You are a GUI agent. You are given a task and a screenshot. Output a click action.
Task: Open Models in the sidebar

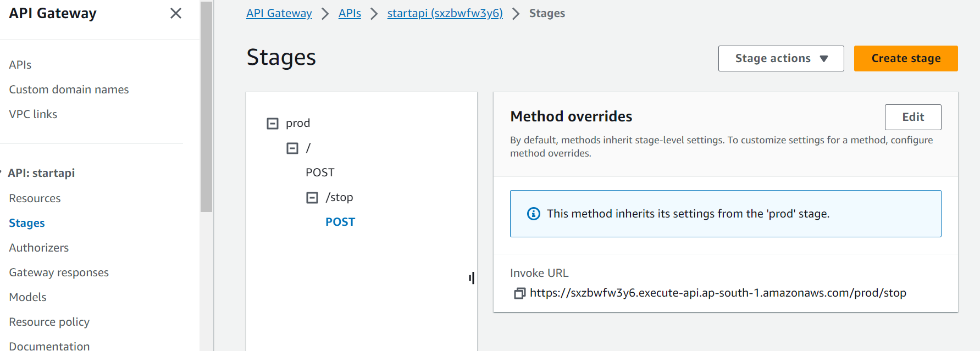click(27, 297)
